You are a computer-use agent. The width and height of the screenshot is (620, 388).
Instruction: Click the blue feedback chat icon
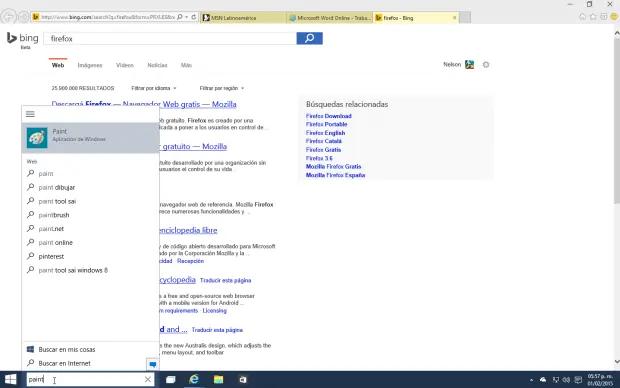tap(153, 364)
